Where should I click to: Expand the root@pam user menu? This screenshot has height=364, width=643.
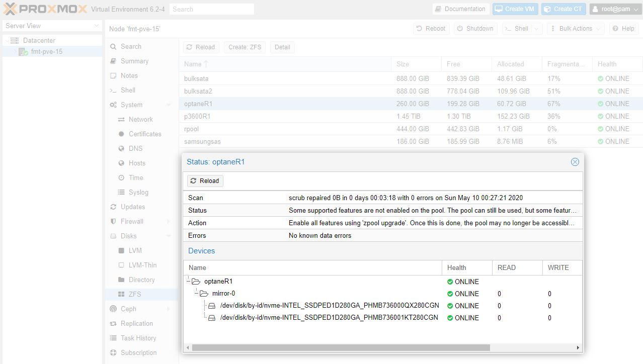point(615,9)
